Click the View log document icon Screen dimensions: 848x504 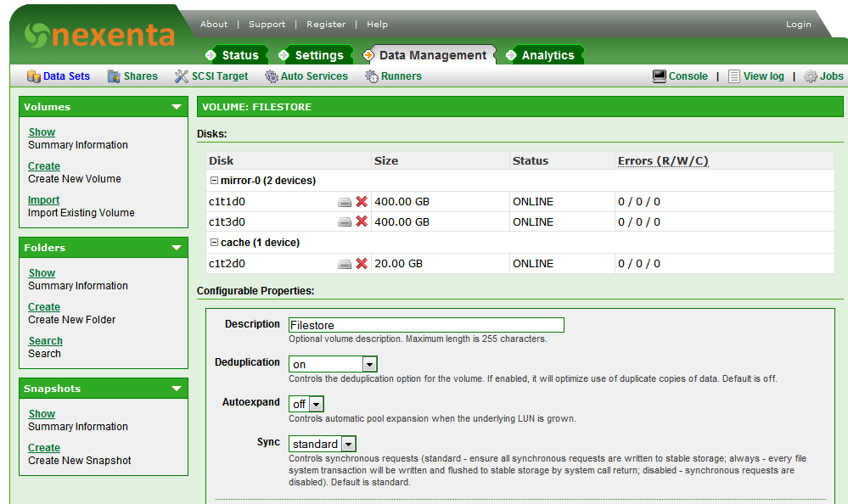(734, 76)
